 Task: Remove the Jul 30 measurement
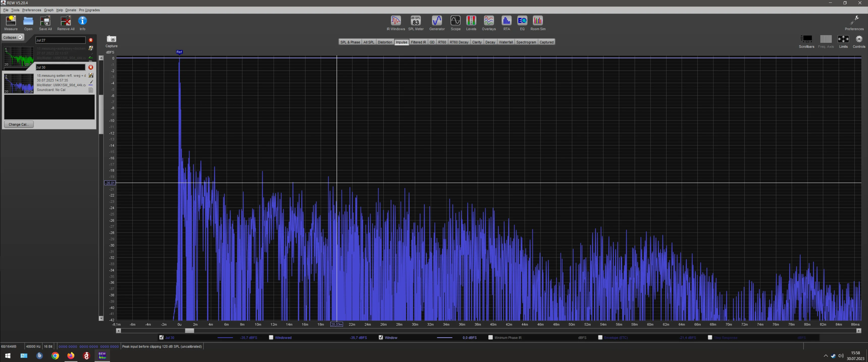pyautogui.click(x=91, y=67)
